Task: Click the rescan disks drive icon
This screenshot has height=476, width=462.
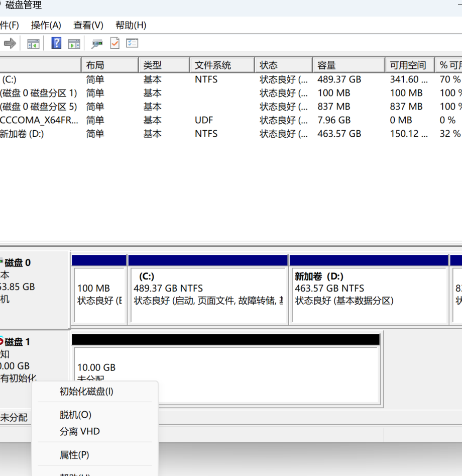Action: pos(97,44)
